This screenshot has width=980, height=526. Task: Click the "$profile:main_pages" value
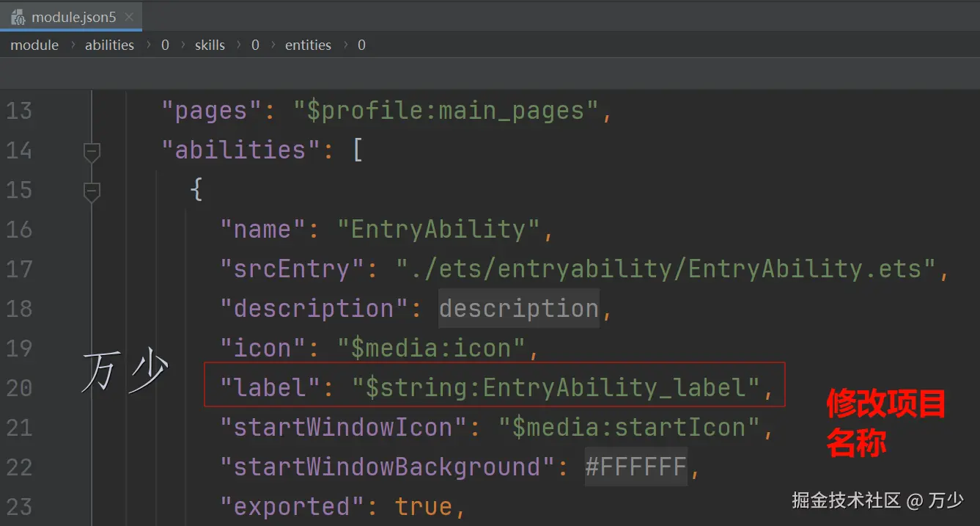point(446,111)
